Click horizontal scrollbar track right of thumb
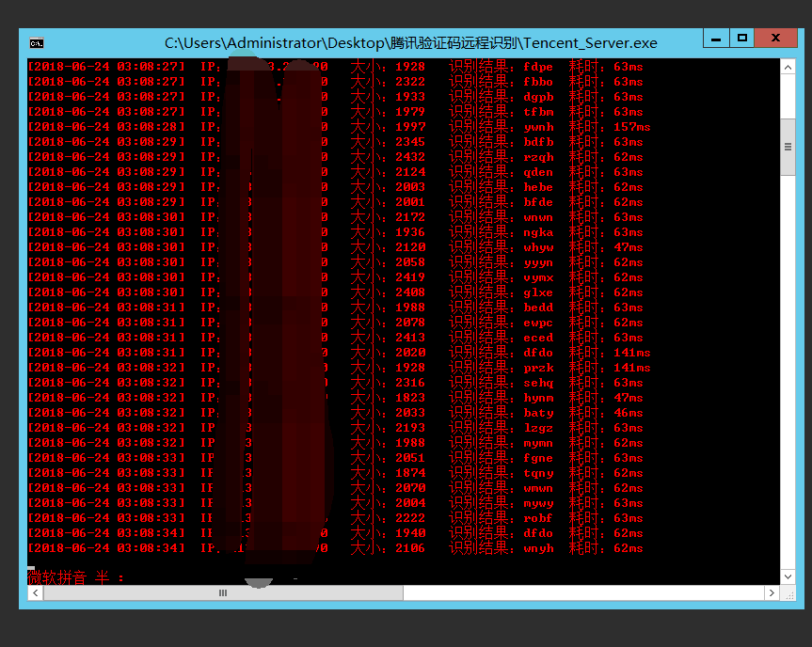 583,593
